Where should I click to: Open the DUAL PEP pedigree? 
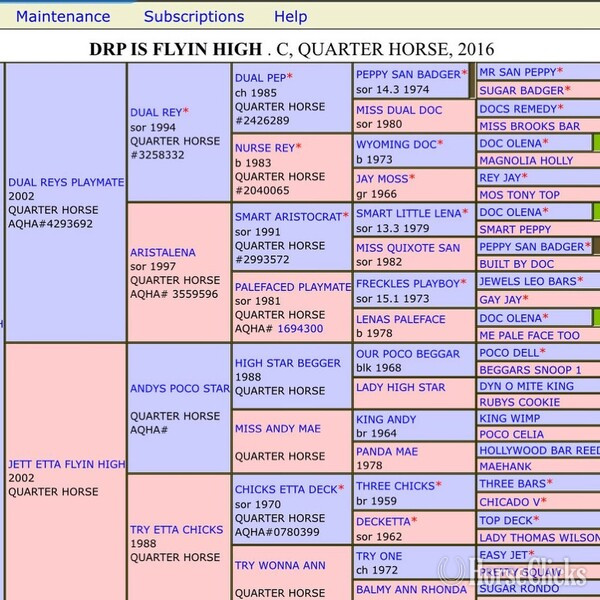261,78
